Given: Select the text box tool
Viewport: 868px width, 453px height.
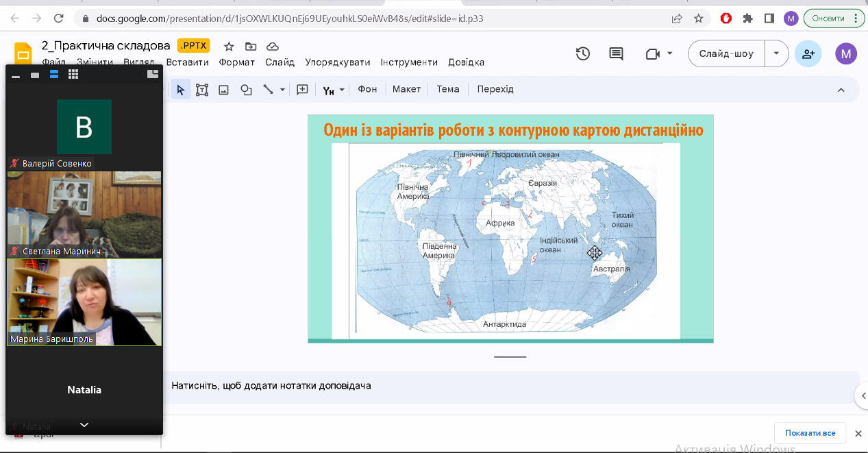Looking at the screenshot, I should [x=202, y=90].
